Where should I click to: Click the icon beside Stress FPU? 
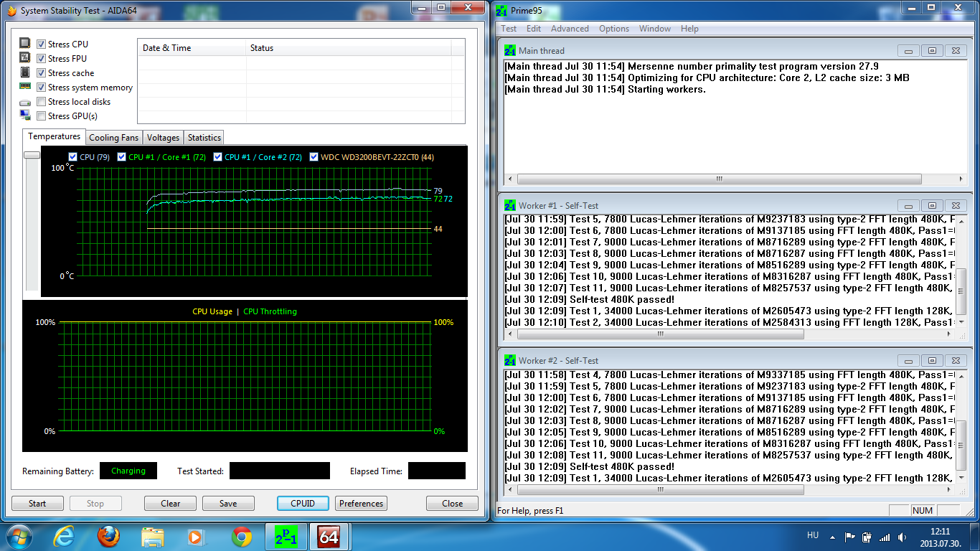(25, 58)
